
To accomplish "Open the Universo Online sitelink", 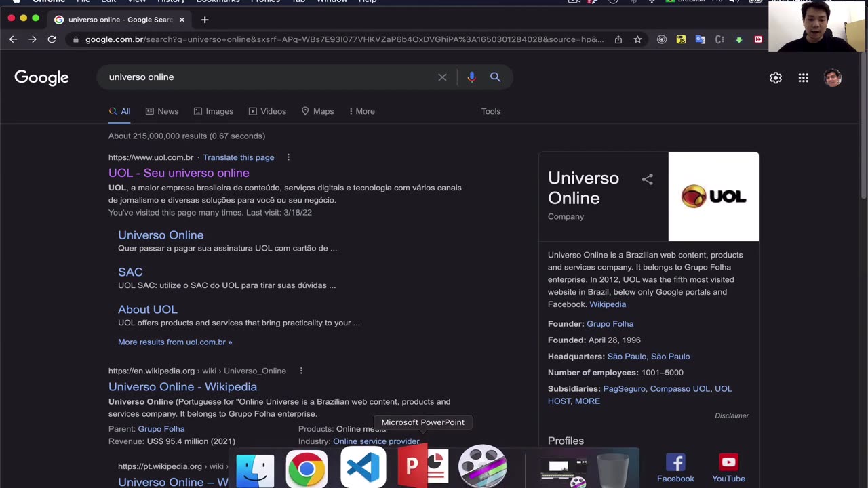I will click(x=161, y=235).
